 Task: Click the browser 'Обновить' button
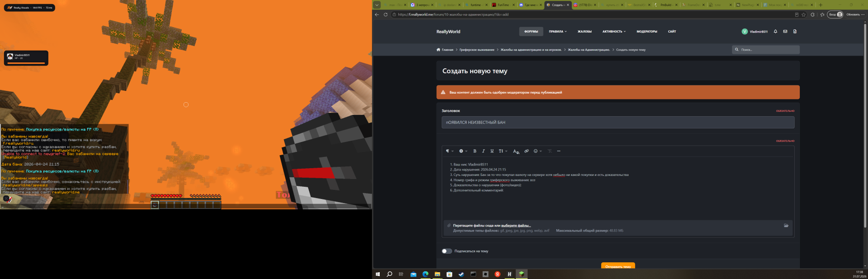tap(853, 14)
